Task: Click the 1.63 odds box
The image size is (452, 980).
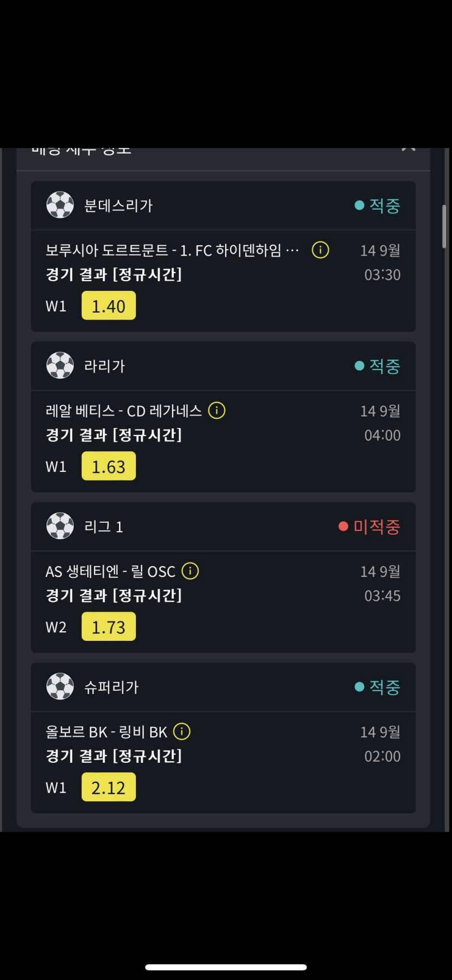Action: click(x=108, y=466)
